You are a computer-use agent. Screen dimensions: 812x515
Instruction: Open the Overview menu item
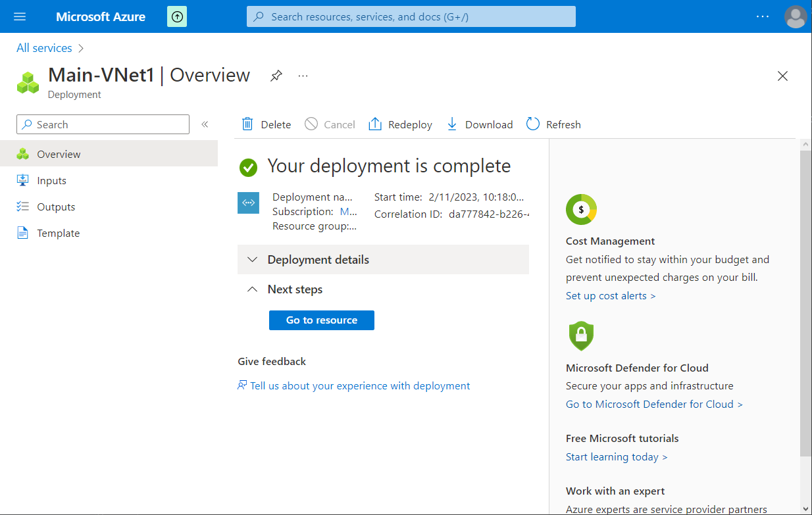pos(109,154)
